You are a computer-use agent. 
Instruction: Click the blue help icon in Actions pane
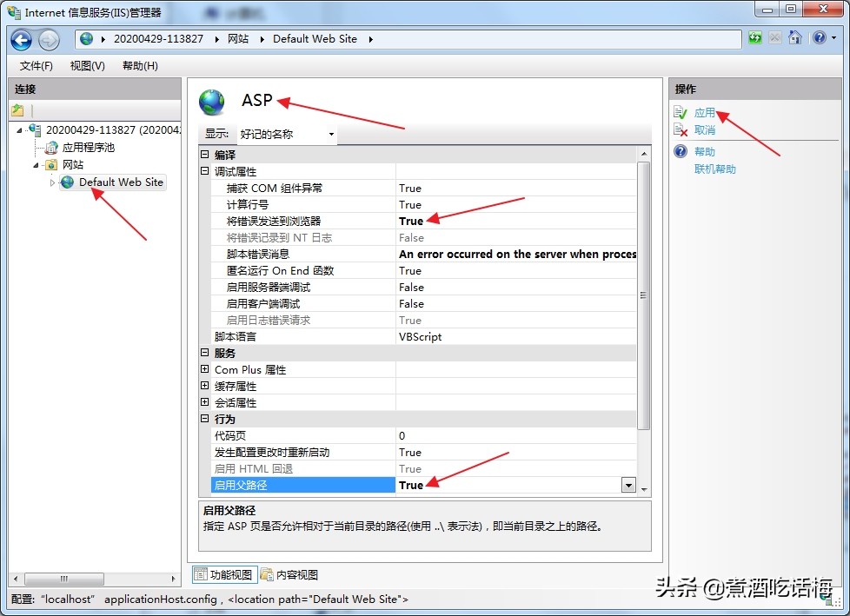coord(681,151)
